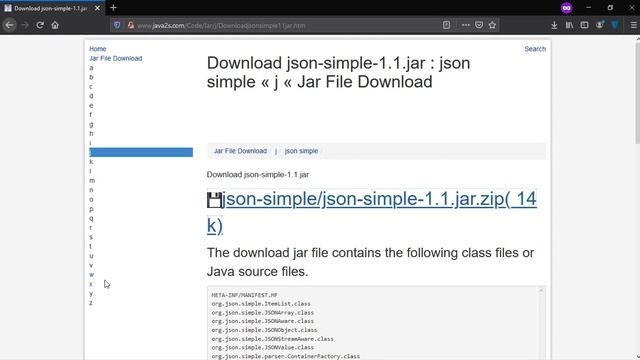Click org.json.simple.JSONArray.class line

[262, 313]
